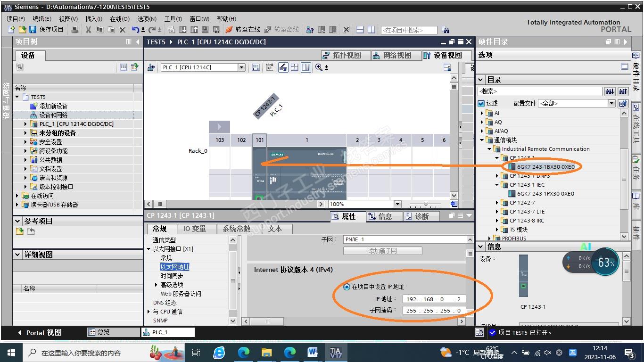Click the open project folder icon
Screen dimensions: 644x362
pyautogui.click(x=22, y=30)
